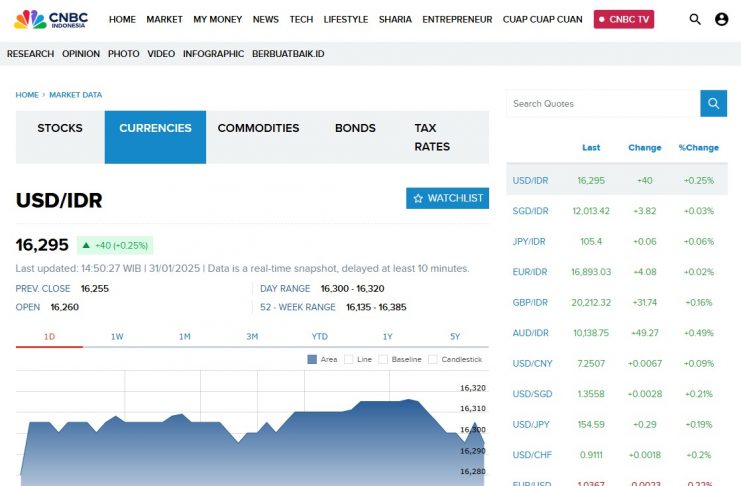Click the CNBC Indonesia logo
The height and width of the screenshot is (486, 741).
pyautogui.click(x=51, y=19)
